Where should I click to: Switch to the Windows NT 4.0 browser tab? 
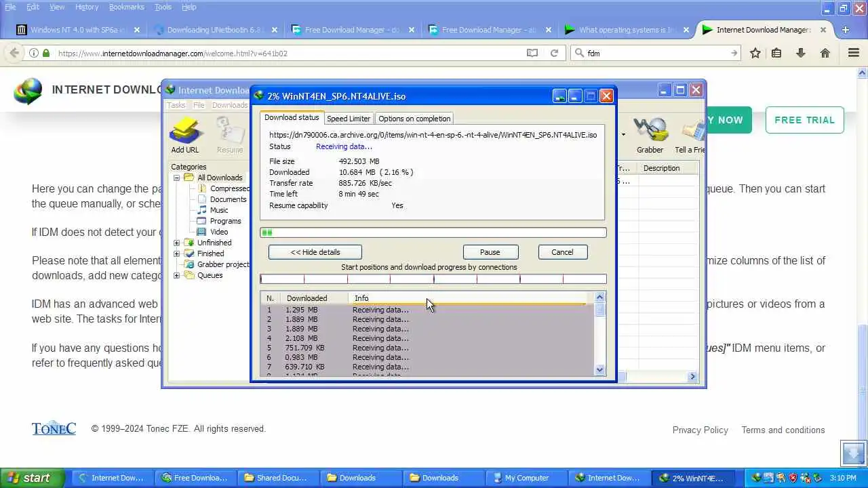point(77,30)
